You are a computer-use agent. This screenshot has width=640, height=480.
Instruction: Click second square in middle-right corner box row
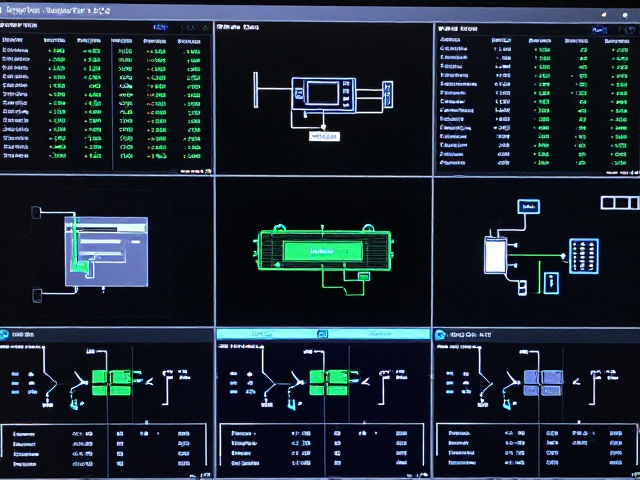[622, 203]
